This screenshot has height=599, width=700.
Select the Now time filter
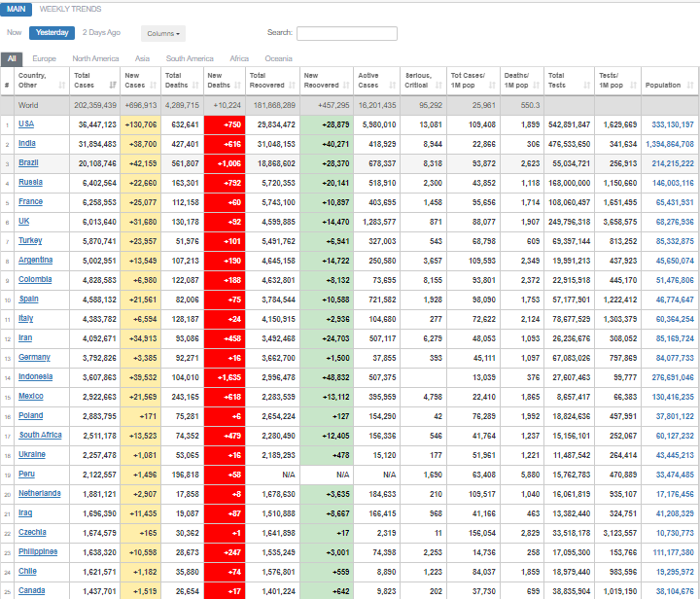14,33
